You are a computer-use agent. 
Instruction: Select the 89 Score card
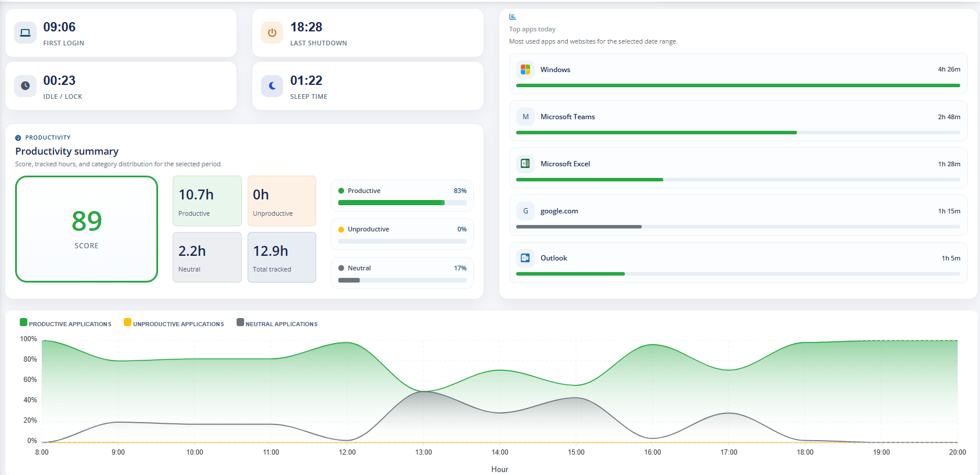coord(87,229)
